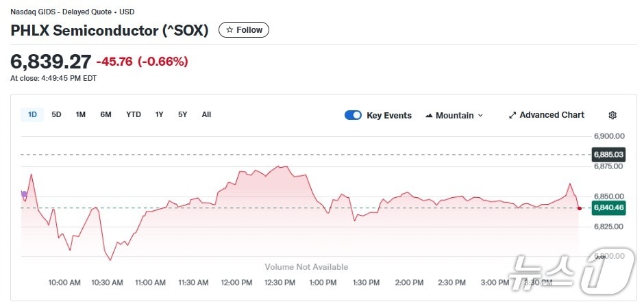Expand the Mountain chart type dropdown
Image resolution: width=644 pixels, height=304 pixels.
(454, 115)
